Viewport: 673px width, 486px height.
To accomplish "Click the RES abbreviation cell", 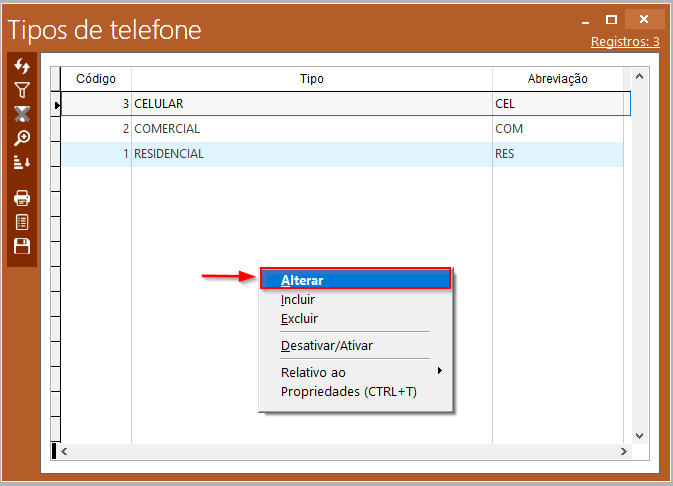I will [558, 153].
